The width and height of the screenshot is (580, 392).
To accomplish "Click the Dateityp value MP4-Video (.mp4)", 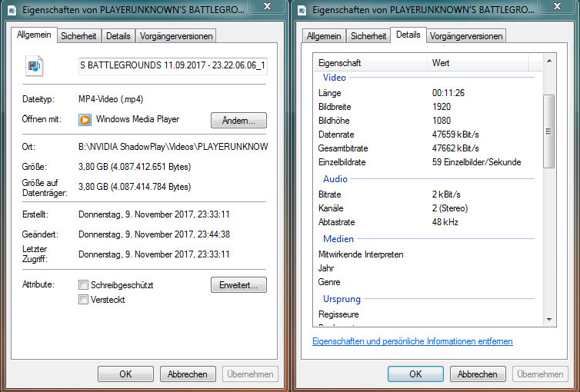I will [111, 99].
